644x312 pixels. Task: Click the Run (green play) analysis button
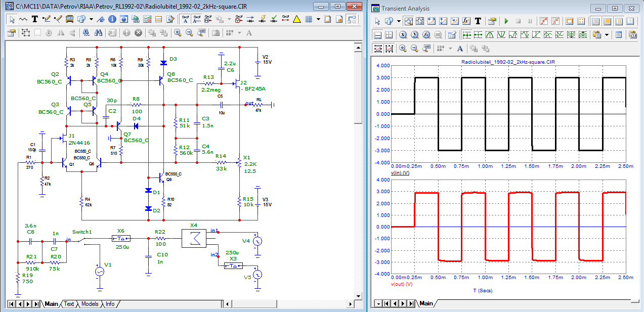pos(506,21)
